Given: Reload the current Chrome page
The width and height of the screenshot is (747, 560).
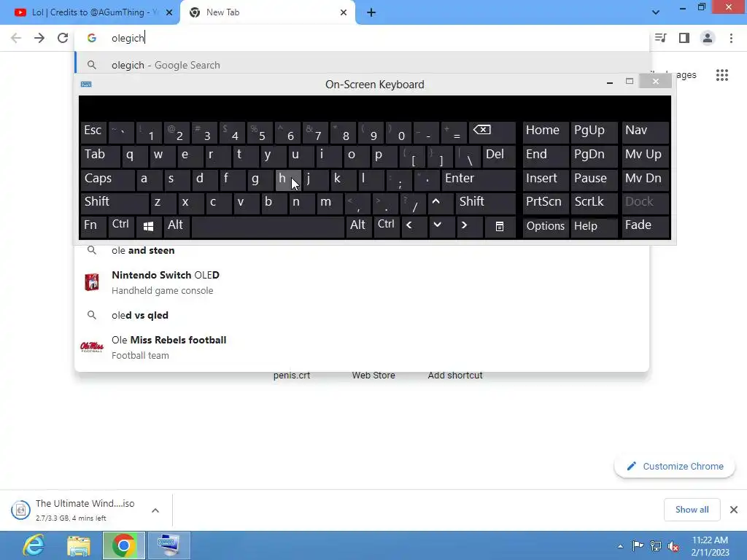Looking at the screenshot, I should (63, 38).
